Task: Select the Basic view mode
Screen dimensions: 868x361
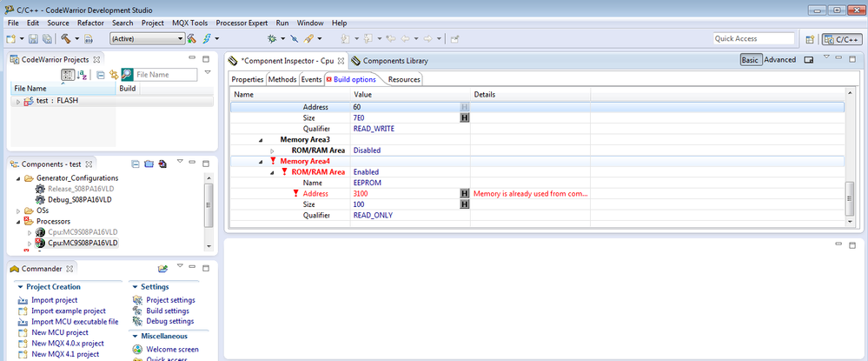Action: [751, 60]
